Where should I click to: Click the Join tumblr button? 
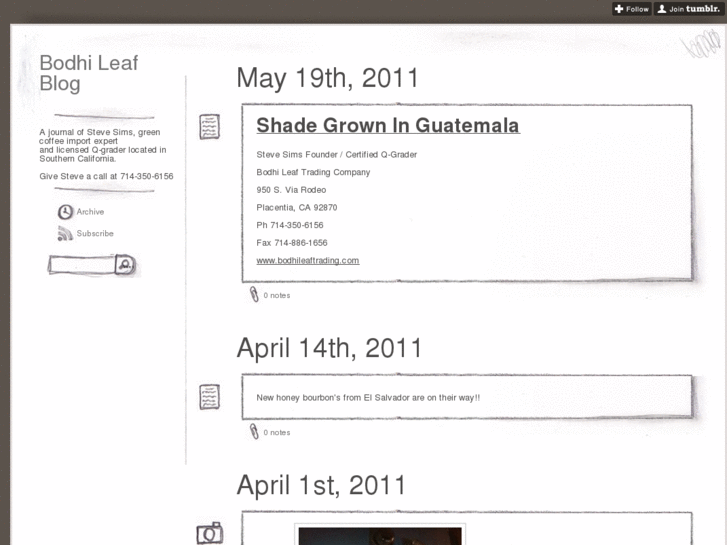click(689, 9)
